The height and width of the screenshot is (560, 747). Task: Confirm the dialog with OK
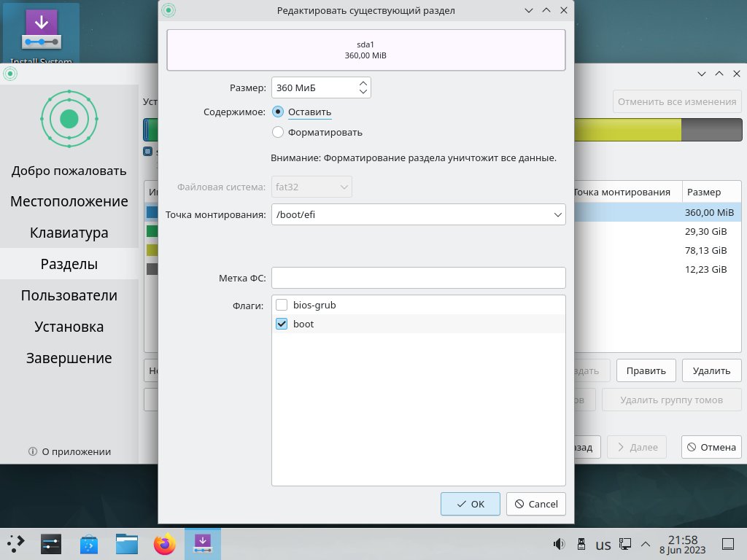471,504
